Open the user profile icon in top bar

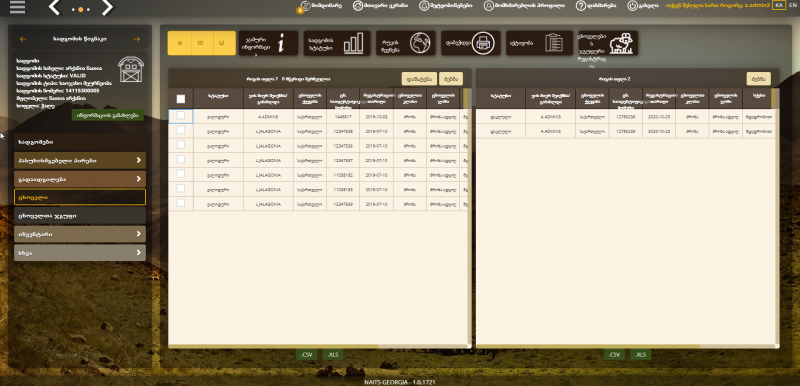coord(489,6)
